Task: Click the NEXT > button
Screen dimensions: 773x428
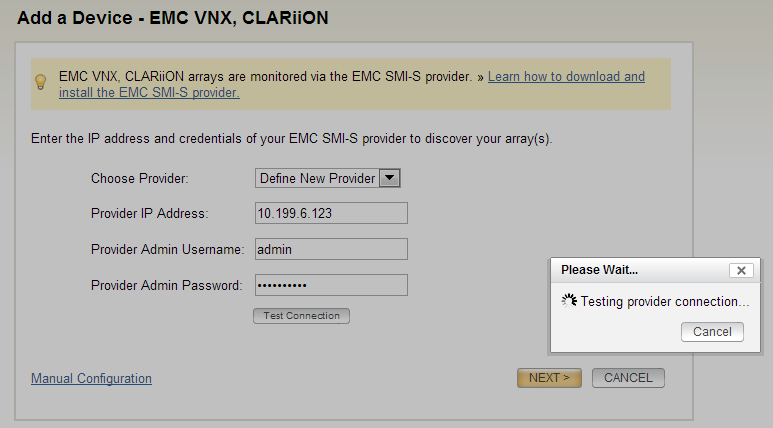Action: pos(549,378)
